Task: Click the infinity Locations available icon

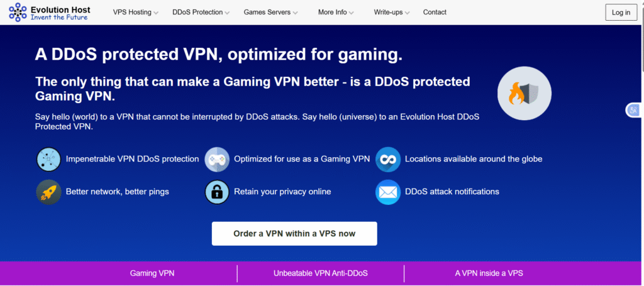Action: (388, 159)
